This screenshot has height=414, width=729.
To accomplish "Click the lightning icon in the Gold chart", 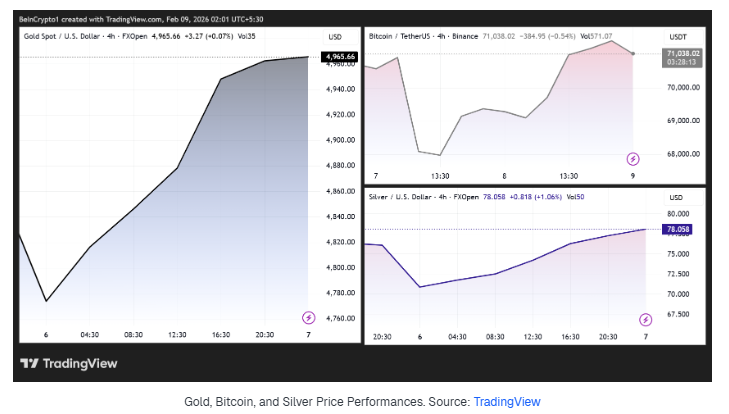I will (308, 317).
